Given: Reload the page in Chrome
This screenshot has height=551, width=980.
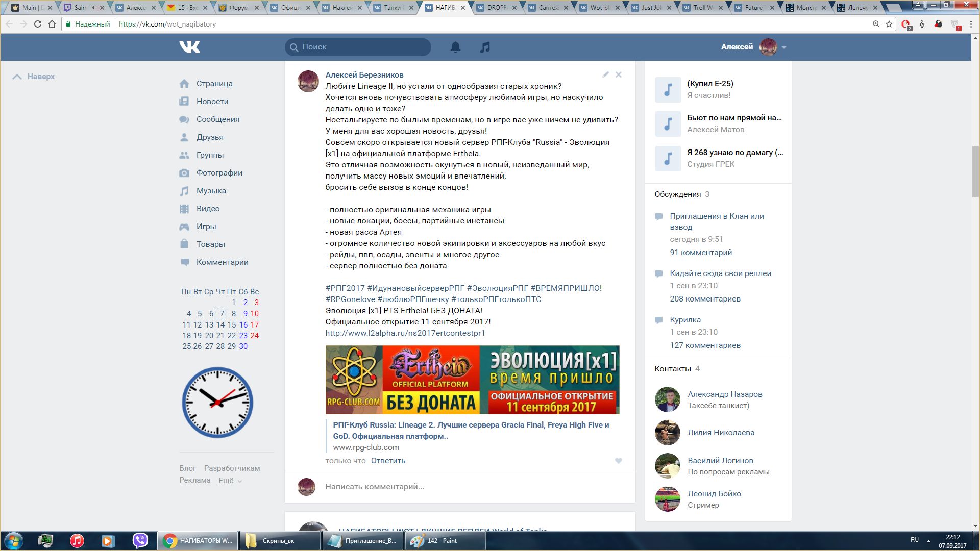Looking at the screenshot, I should (x=38, y=24).
